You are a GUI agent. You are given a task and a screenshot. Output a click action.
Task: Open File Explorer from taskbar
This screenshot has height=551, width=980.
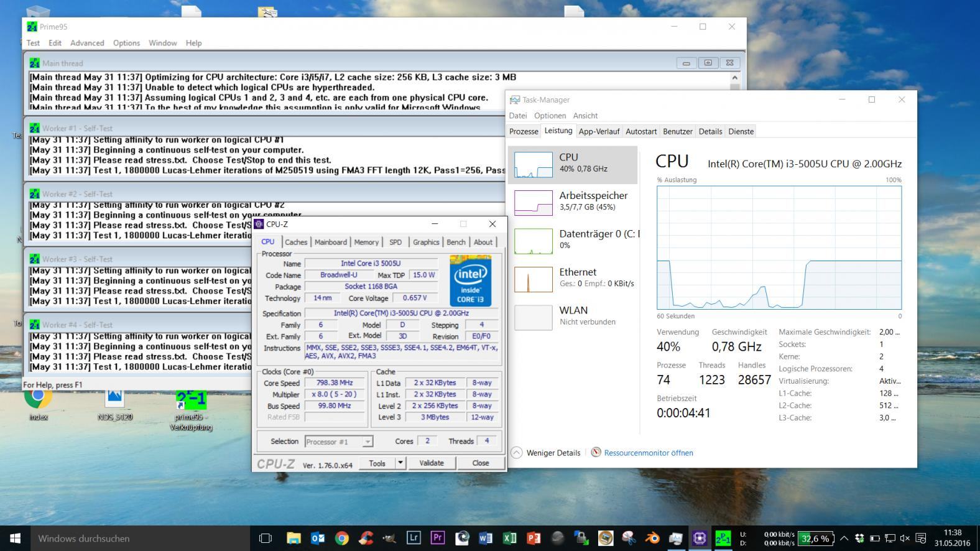click(294, 538)
